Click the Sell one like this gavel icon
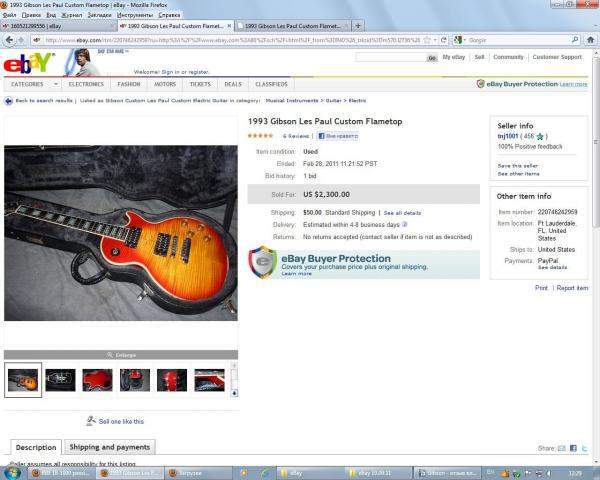Screen dimensions: 600x480 (91, 421)
